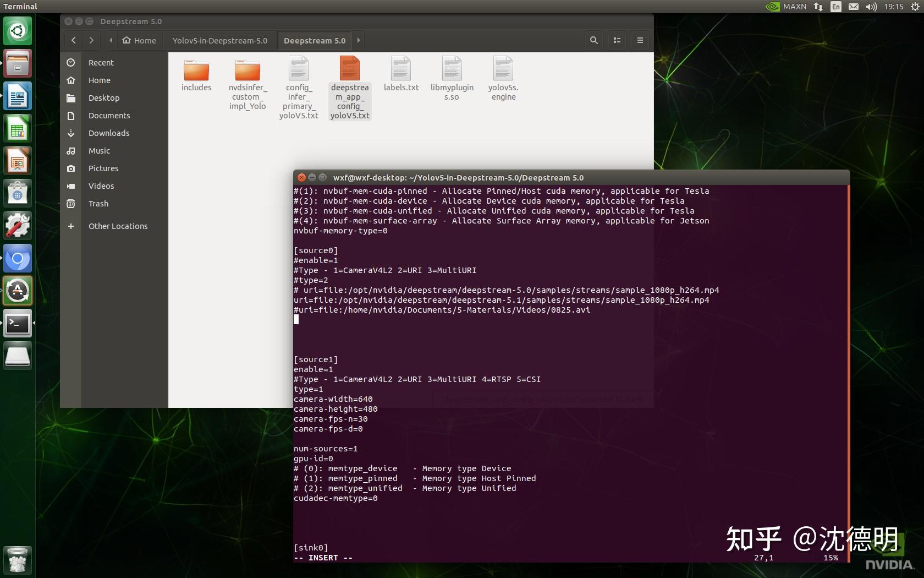Open the Trash icon at dock bottom
Image resolution: width=924 pixels, height=578 pixels.
[18, 560]
